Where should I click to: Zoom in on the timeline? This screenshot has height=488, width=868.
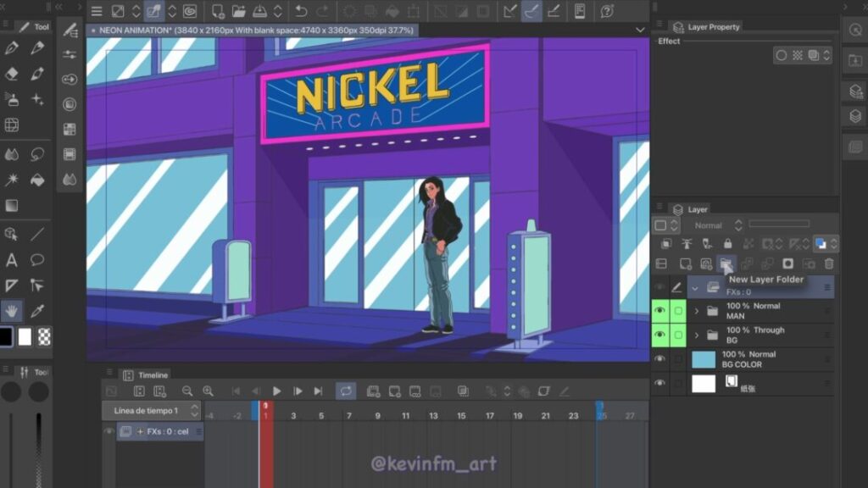pyautogui.click(x=208, y=391)
